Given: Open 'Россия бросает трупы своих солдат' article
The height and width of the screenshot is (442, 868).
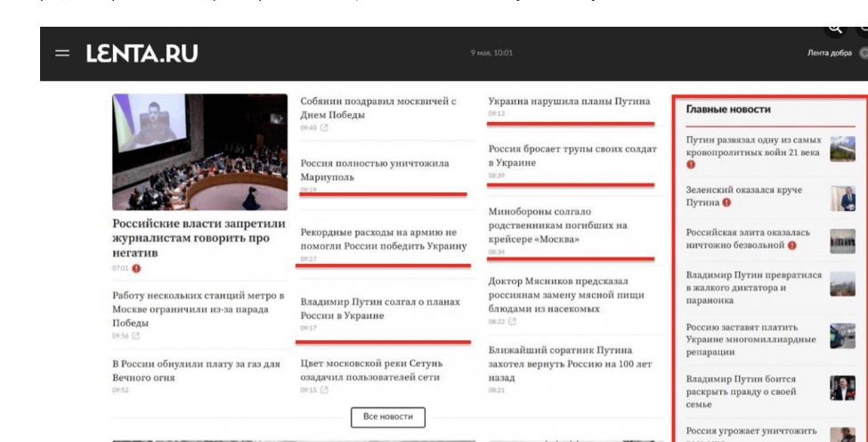Looking at the screenshot, I should click(572, 156).
